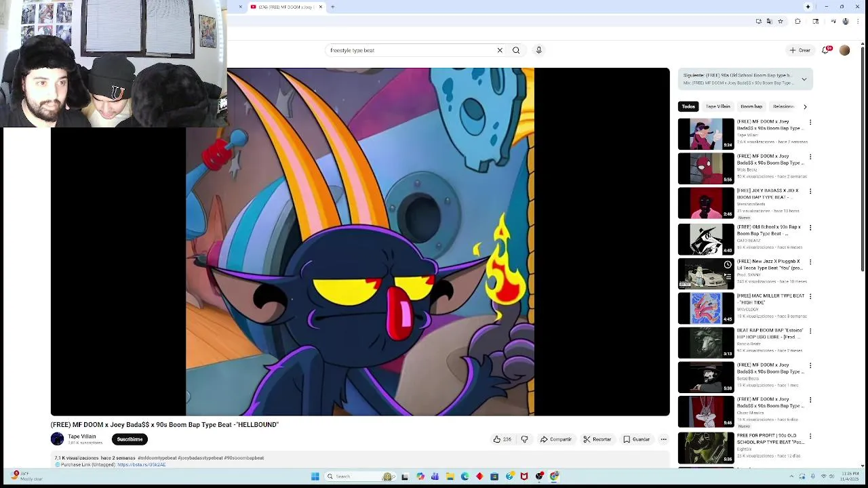Open the taskbar clock and date

pyautogui.click(x=850, y=476)
